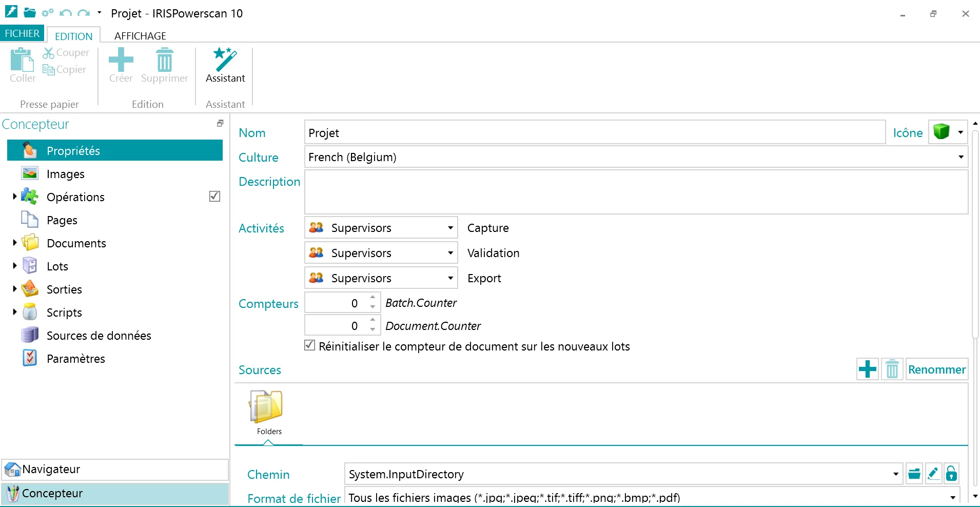Viewport: 980px width, 507px height.
Task: Click the Sources de données database icon
Action: point(30,335)
